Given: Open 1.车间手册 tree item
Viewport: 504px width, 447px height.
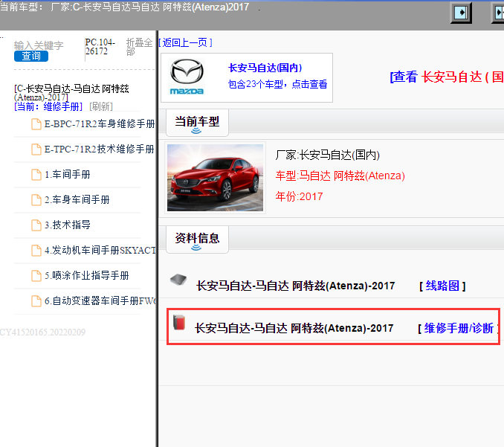Looking at the screenshot, I should [x=68, y=175].
